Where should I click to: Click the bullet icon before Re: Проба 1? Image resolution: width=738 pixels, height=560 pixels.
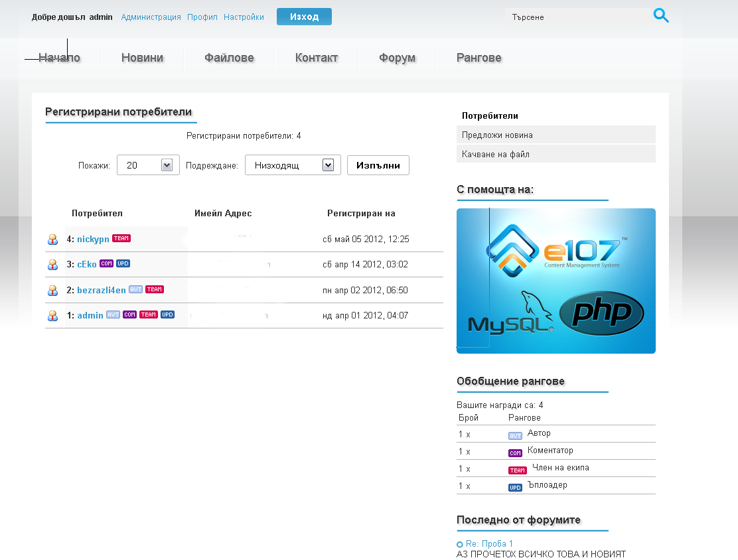coord(459,543)
